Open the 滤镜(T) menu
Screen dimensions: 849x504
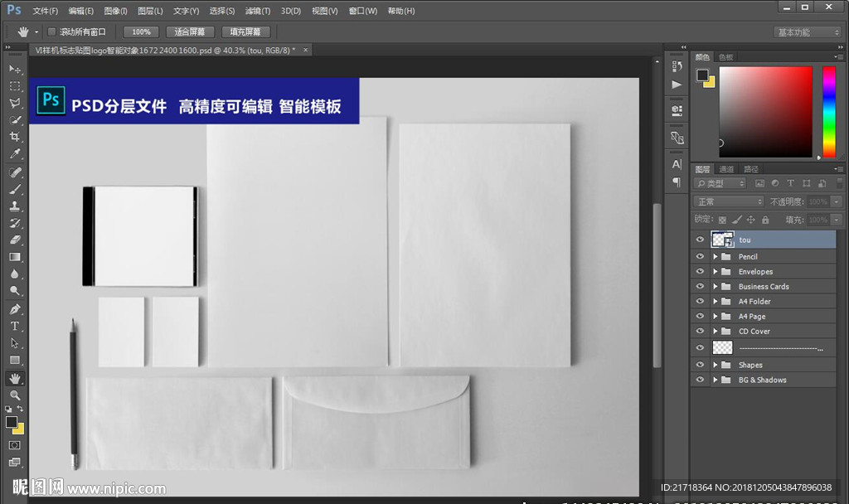pos(259,11)
